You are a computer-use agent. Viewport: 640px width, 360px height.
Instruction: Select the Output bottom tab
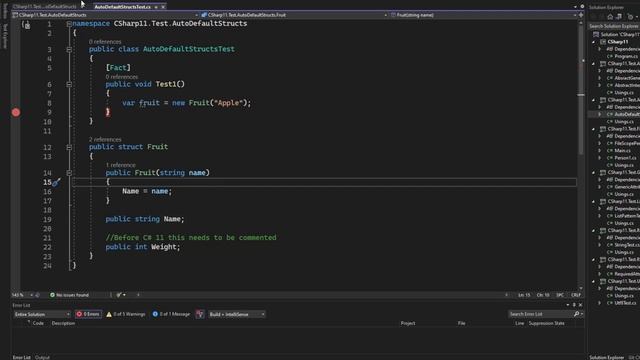click(42, 357)
